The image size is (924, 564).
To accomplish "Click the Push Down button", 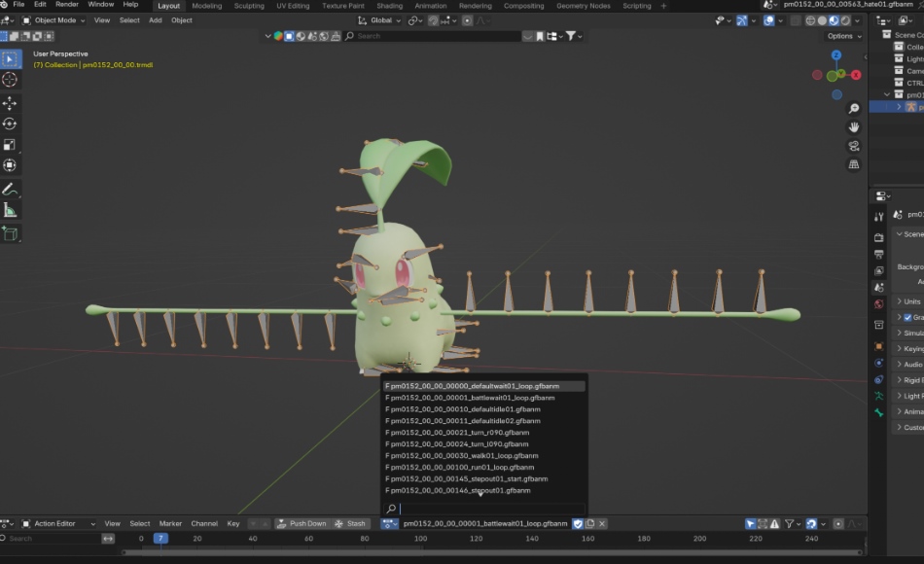I will click(302, 523).
